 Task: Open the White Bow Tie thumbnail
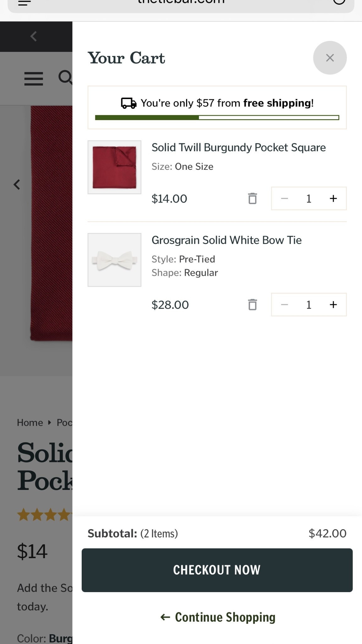(114, 260)
